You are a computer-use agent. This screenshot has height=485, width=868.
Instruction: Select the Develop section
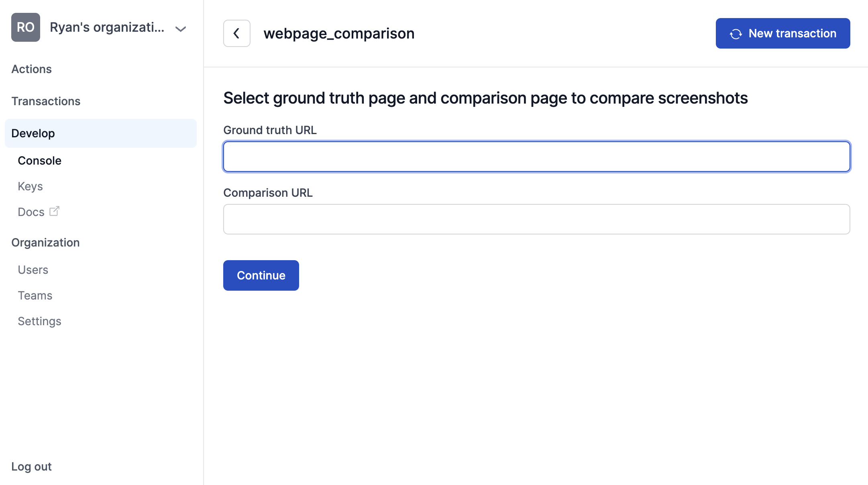coord(101,133)
